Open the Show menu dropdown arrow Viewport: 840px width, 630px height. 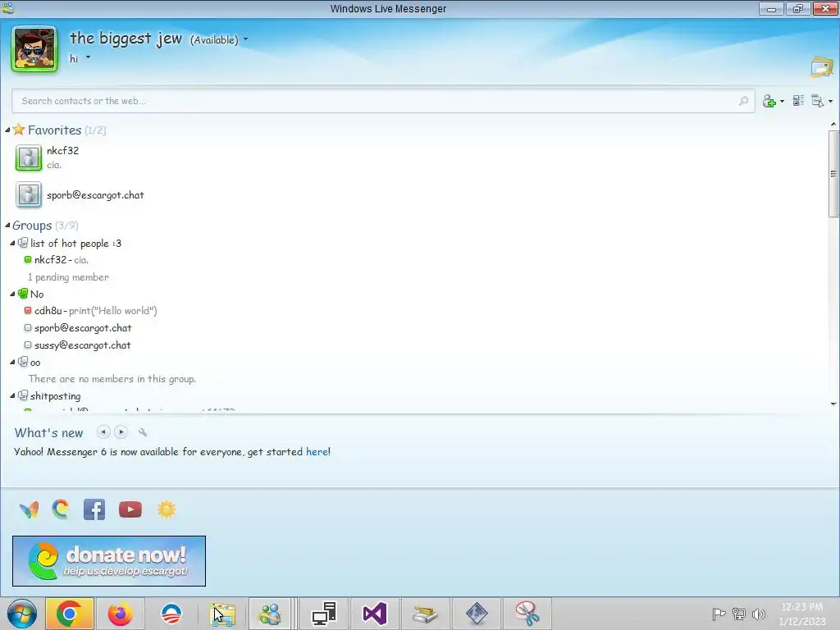point(830,101)
